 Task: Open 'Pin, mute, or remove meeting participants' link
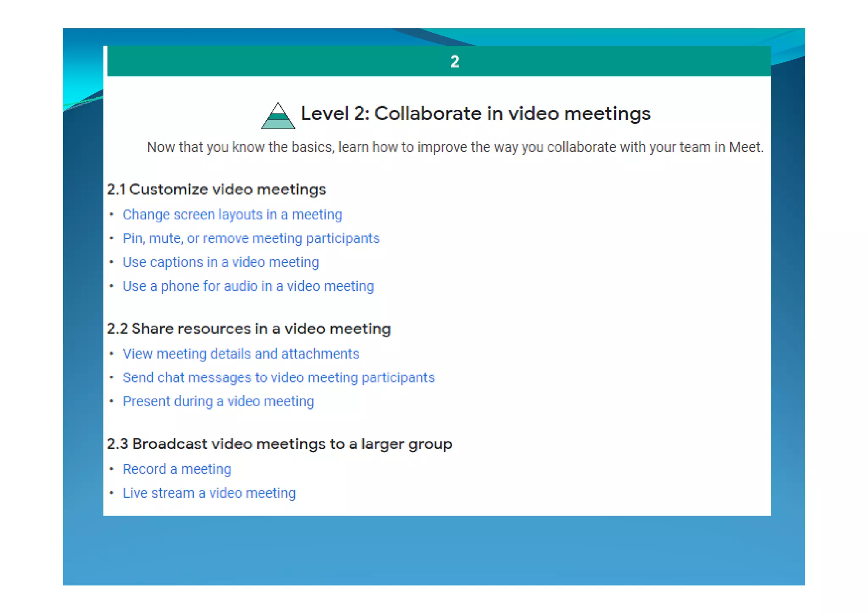[x=251, y=238]
